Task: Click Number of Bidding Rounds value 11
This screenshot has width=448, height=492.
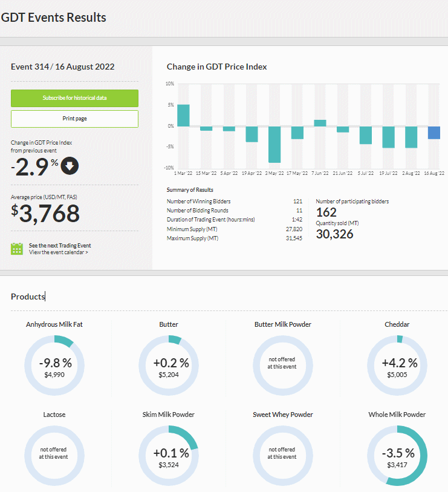Action: [x=299, y=211]
